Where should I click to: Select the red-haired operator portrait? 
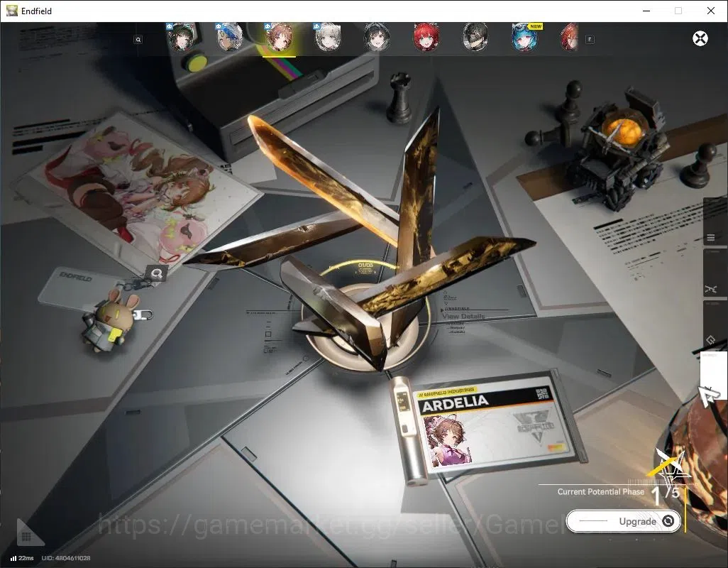426,38
